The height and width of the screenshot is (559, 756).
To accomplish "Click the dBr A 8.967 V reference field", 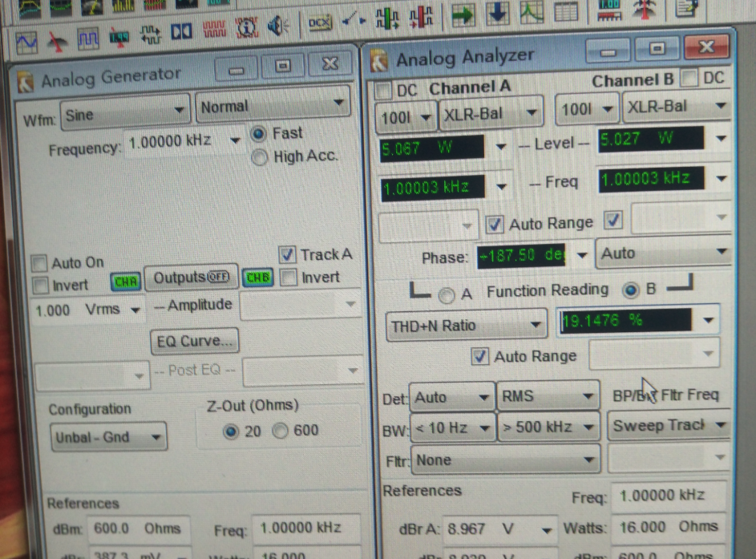I will point(500,529).
